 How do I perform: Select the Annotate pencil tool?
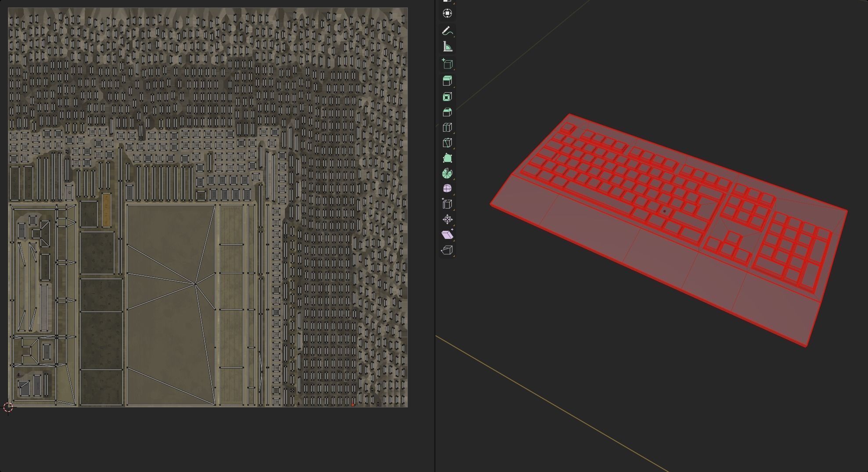[447, 31]
